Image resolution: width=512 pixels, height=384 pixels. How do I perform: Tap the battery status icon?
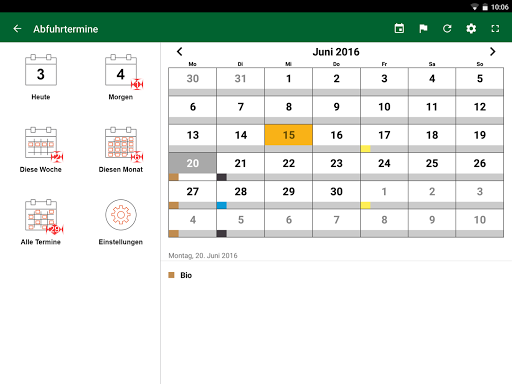485,7
